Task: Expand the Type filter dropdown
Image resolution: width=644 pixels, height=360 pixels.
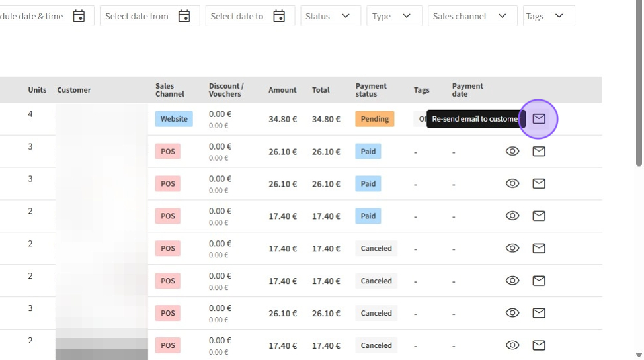Action: (394, 16)
